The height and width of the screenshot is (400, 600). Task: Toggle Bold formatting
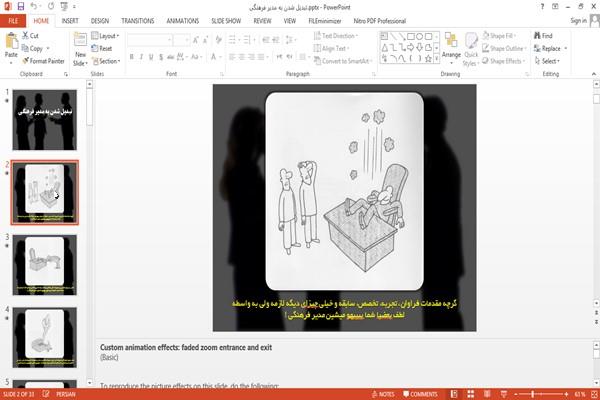tap(132, 57)
